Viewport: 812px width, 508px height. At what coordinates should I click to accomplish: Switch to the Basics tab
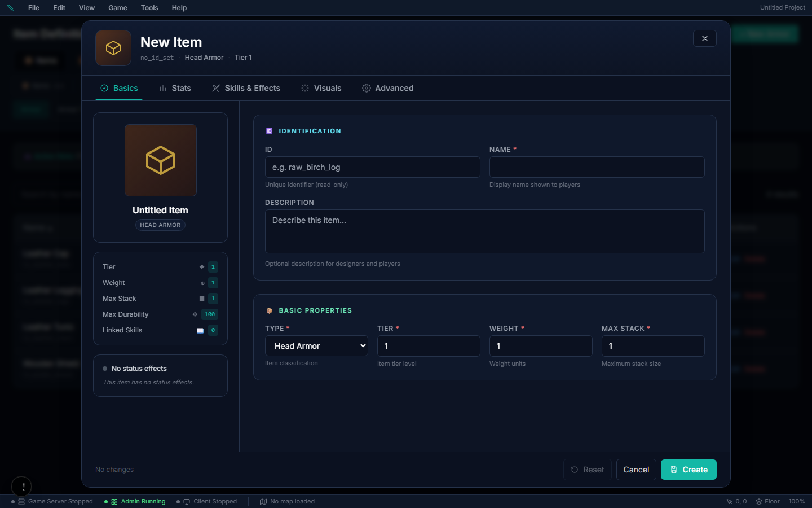[x=119, y=88]
